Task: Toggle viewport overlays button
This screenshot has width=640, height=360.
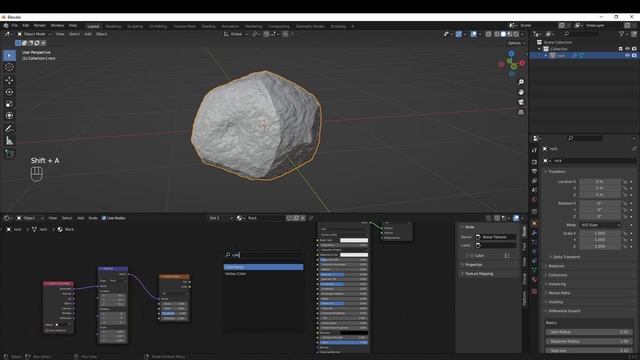Action: [x=473, y=34]
